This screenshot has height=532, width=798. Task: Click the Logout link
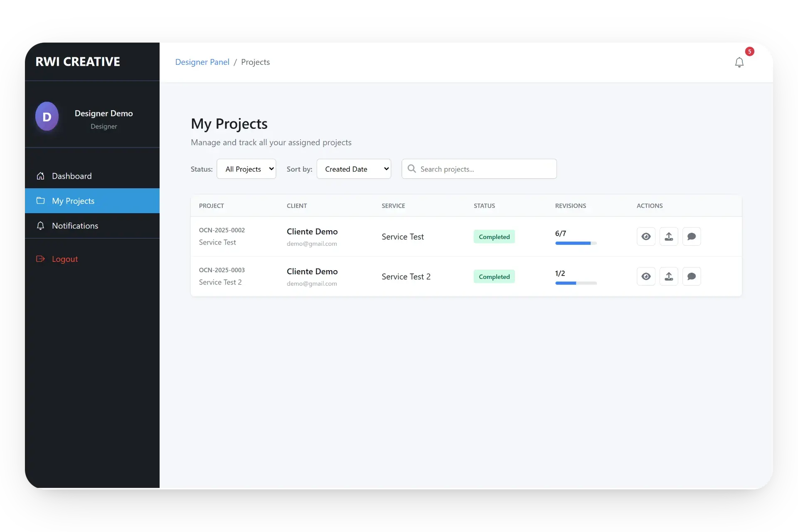(64, 259)
